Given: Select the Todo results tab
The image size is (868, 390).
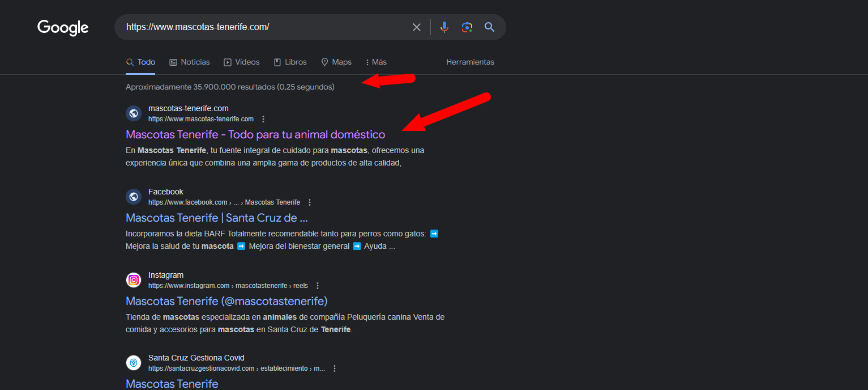Looking at the screenshot, I should [x=140, y=62].
